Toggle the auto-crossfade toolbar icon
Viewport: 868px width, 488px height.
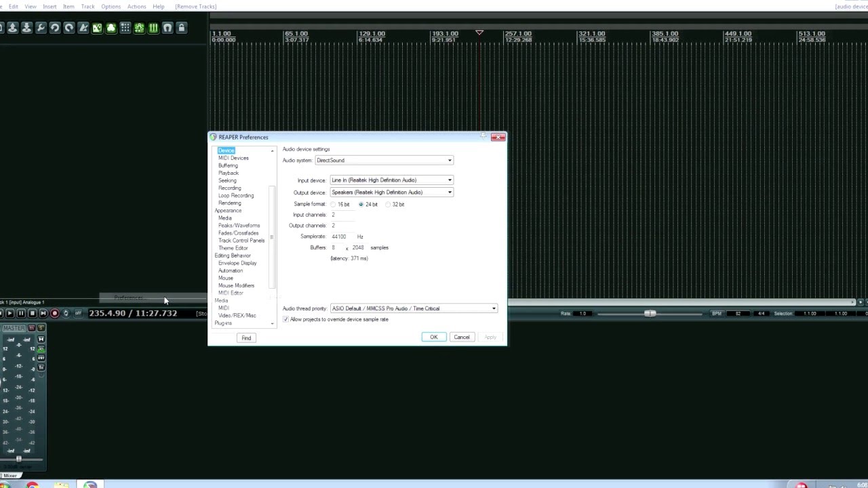point(97,28)
